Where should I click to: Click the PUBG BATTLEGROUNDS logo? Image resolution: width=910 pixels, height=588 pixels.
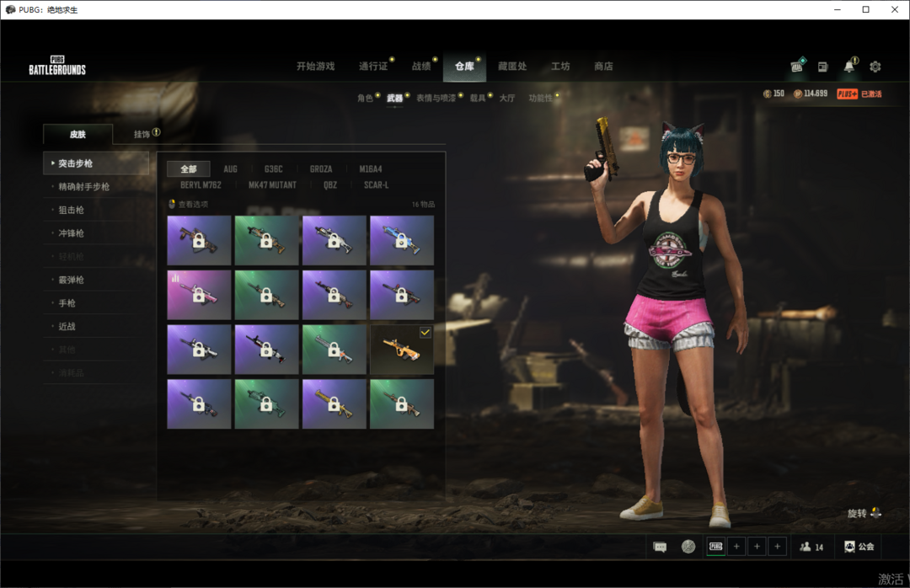[x=57, y=66]
